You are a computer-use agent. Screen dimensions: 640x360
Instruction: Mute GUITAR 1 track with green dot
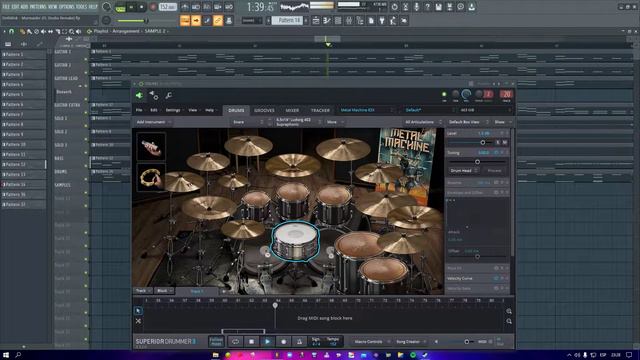tap(86, 59)
